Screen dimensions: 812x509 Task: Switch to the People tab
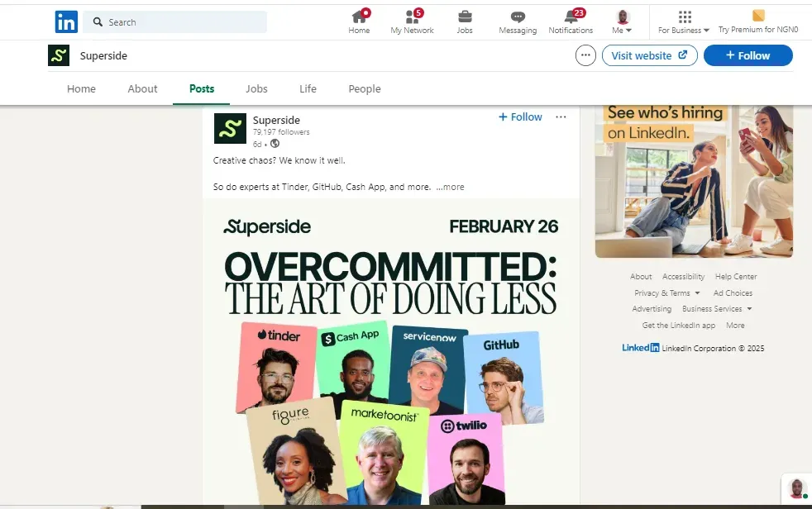(365, 88)
